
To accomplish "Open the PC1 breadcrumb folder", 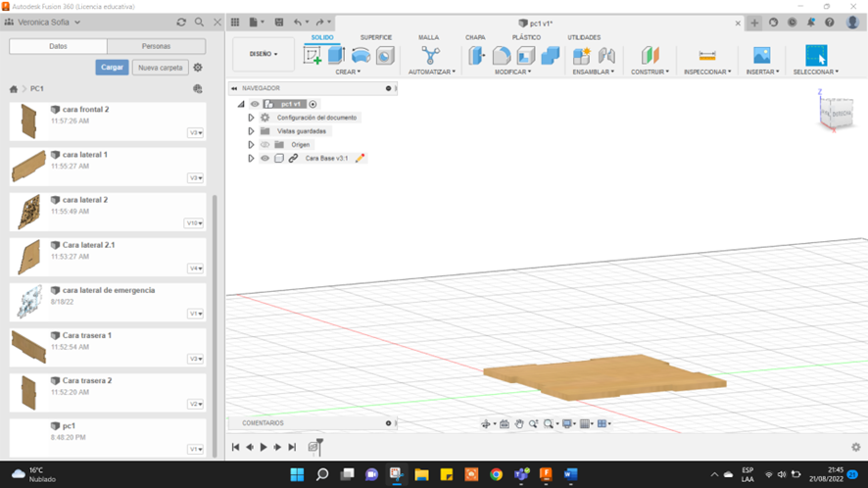I will [x=37, y=88].
